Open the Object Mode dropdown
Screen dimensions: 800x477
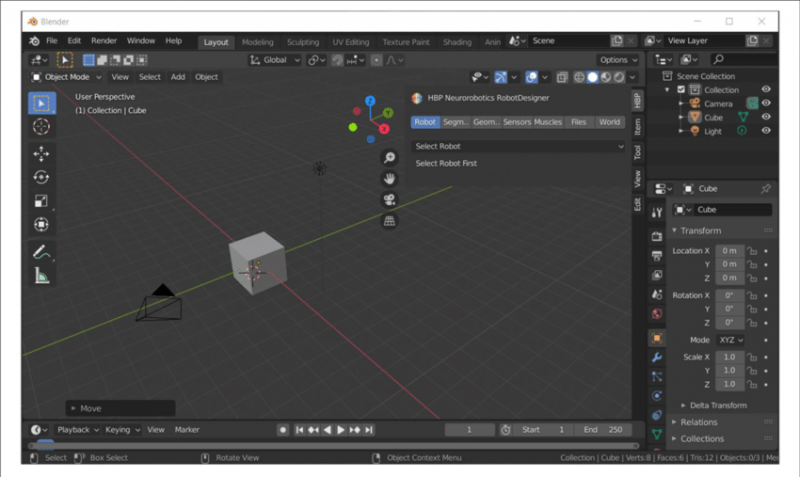[66, 77]
